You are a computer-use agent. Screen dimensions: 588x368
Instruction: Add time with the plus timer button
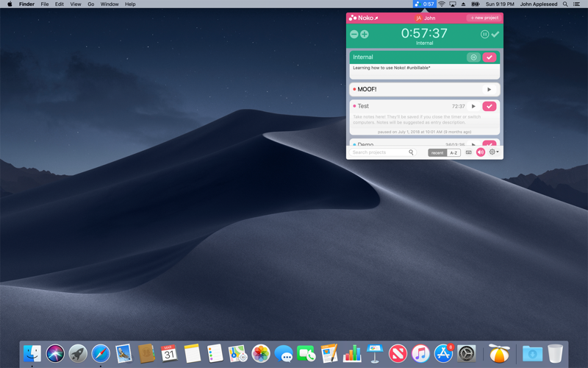[365, 34]
